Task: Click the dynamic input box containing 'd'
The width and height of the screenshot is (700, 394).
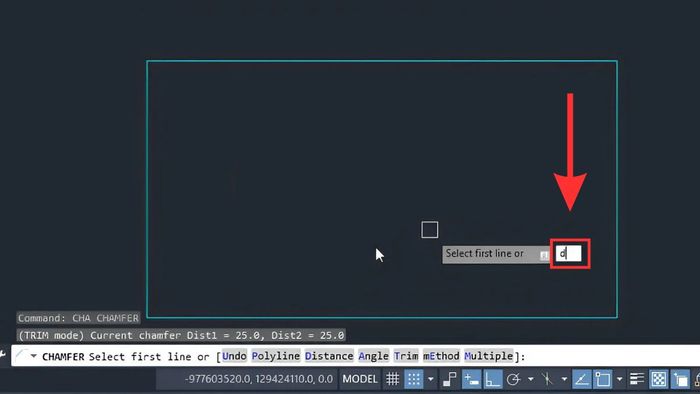Action: [x=568, y=254]
